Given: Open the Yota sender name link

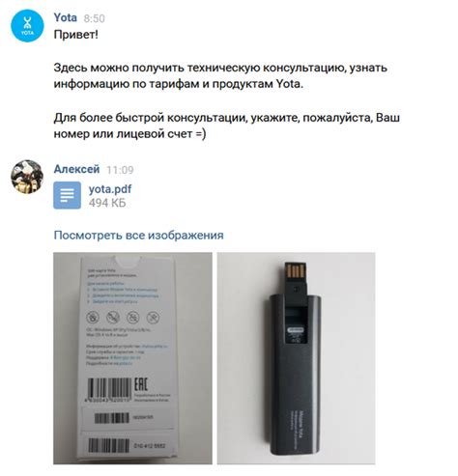Looking at the screenshot, I should coord(66,17).
